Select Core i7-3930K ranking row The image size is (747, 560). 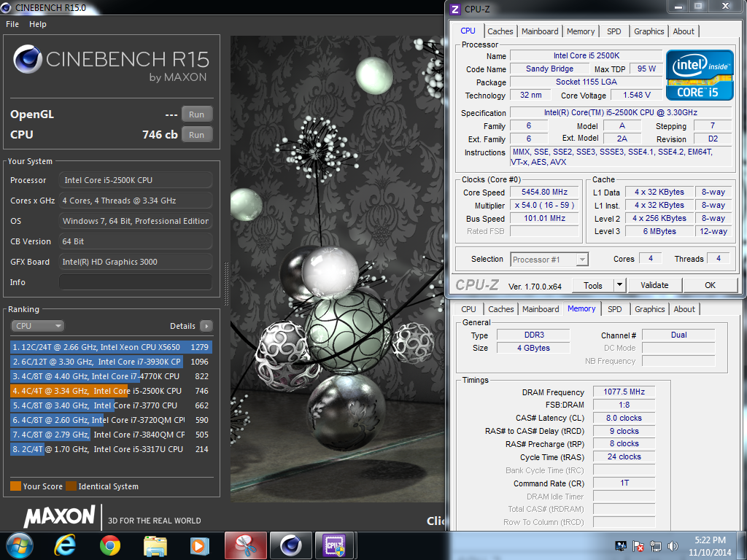pos(111,362)
